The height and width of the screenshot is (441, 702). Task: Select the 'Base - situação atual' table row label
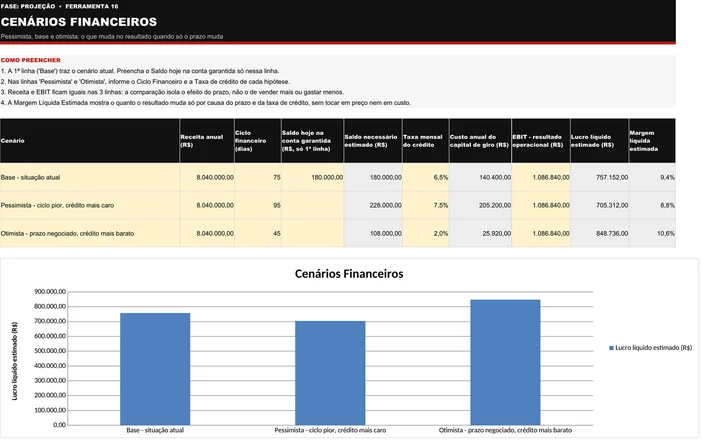pos(90,177)
